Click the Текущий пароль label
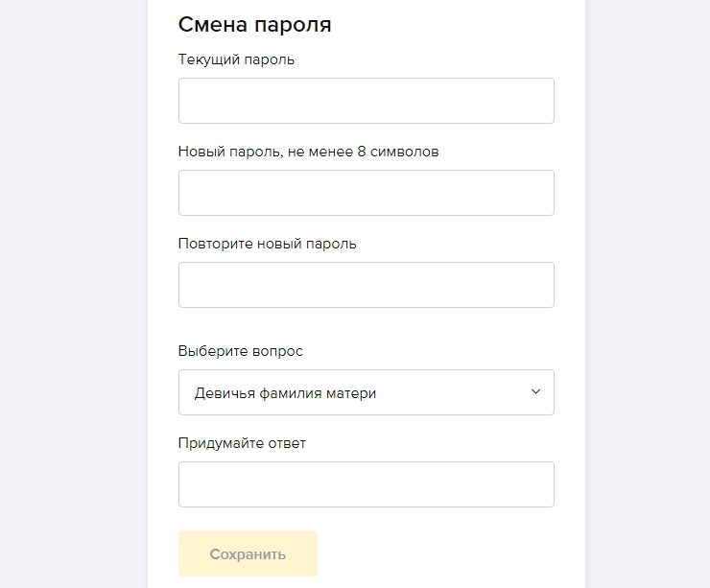 (x=236, y=59)
